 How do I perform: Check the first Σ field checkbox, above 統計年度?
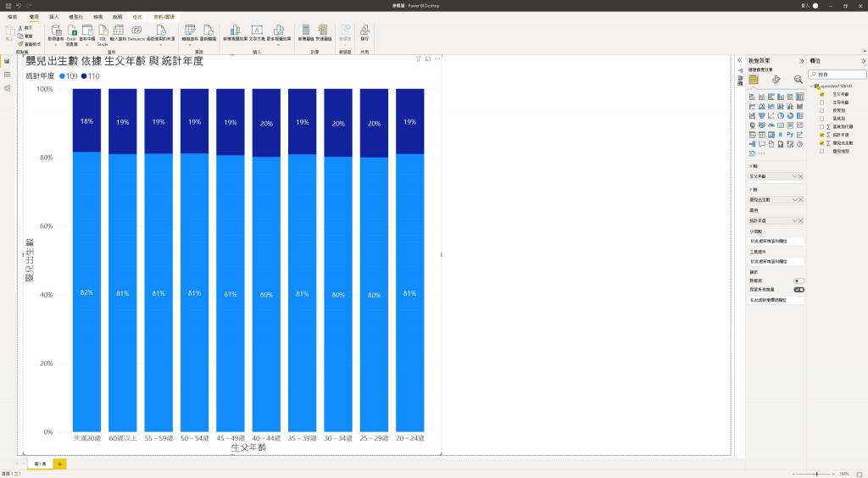pyautogui.click(x=821, y=126)
